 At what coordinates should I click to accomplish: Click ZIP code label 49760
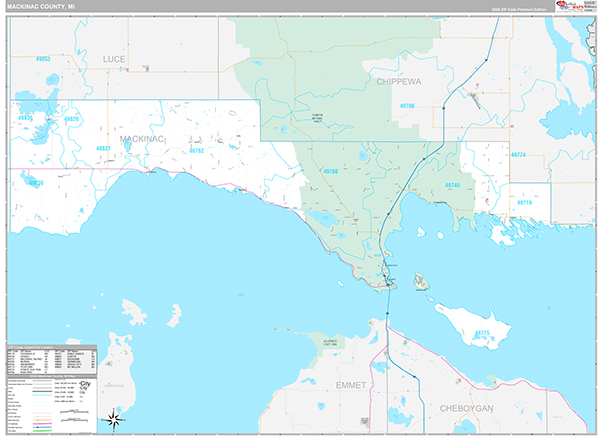pyautogui.click(x=331, y=171)
